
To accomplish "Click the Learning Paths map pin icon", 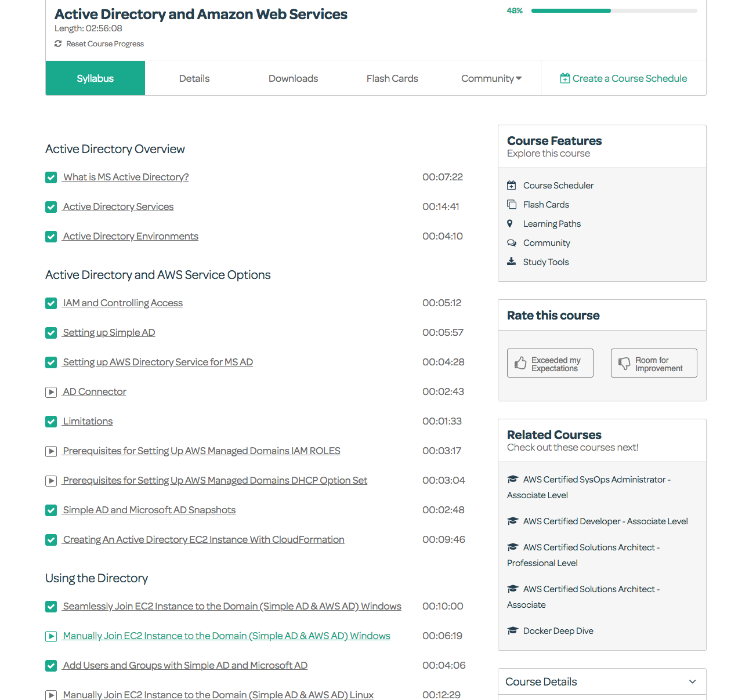I will (510, 223).
